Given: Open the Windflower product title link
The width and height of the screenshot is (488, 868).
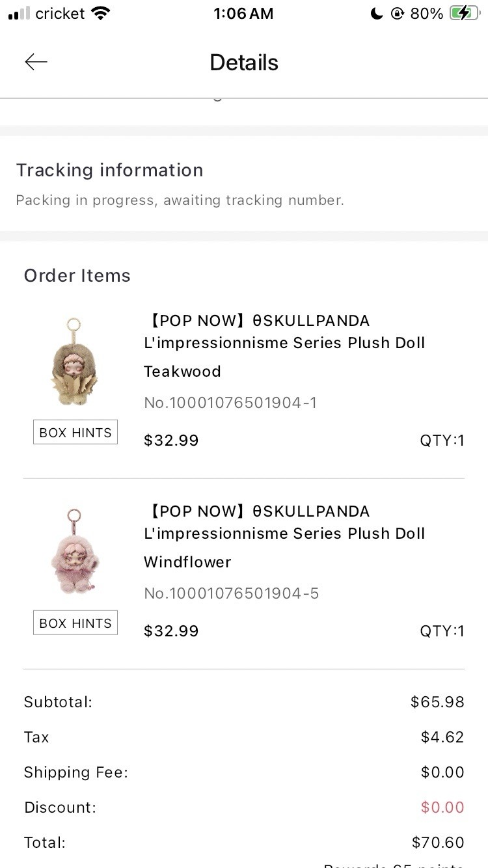Looking at the screenshot, I should 284,522.
